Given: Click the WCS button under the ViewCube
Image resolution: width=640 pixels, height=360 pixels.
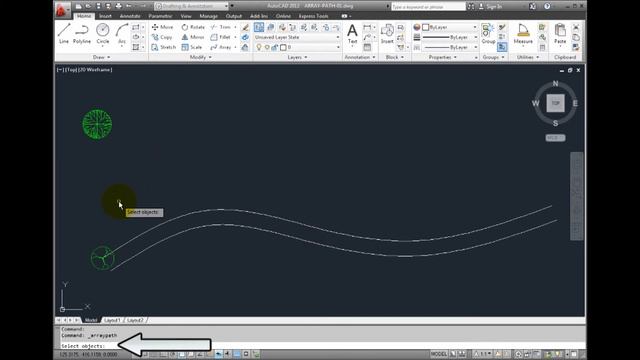Looking at the screenshot, I should tap(555, 138).
